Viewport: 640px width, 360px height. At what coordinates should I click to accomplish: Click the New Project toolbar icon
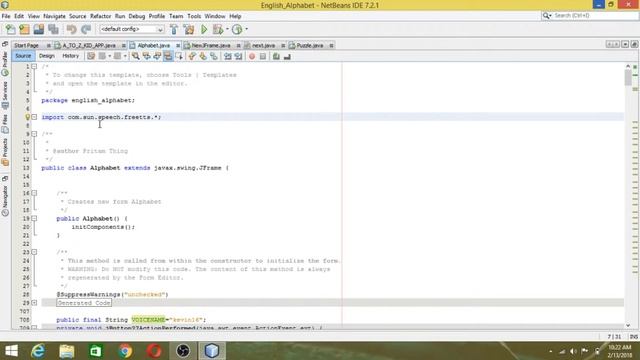click(x=24, y=29)
